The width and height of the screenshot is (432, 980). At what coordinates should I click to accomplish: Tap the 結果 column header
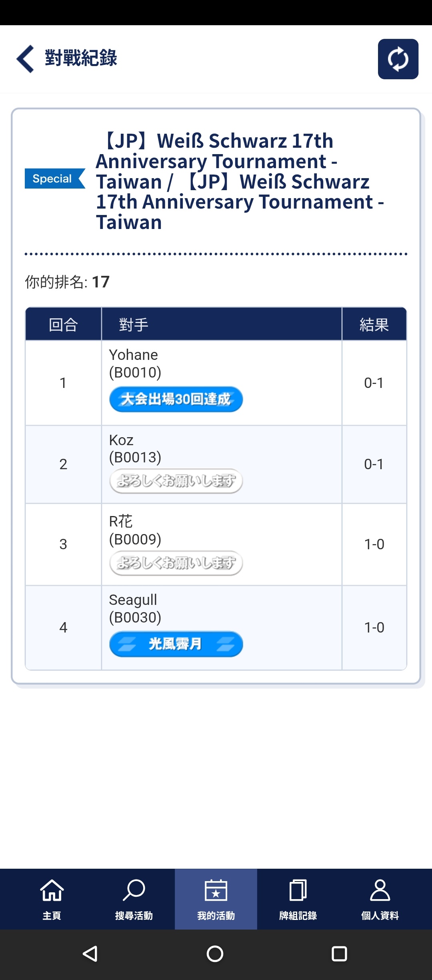(374, 324)
